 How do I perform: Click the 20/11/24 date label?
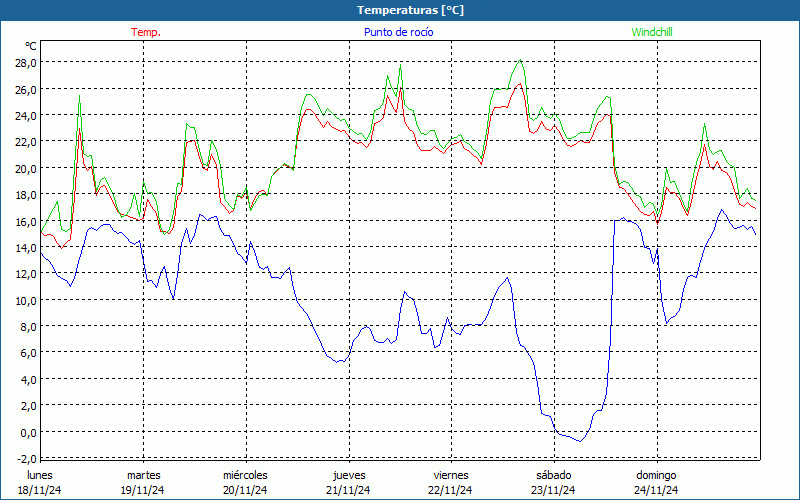pos(245,490)
